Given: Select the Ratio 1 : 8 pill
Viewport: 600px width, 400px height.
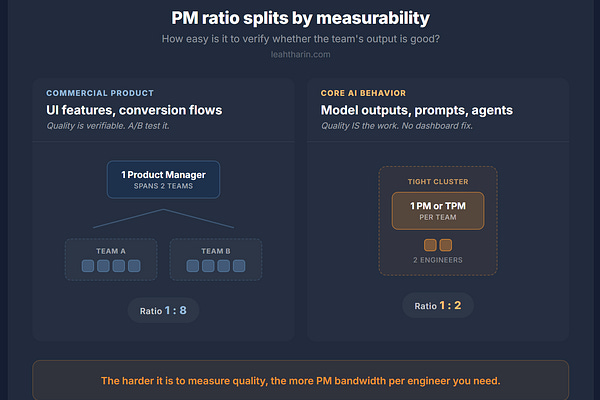Looking at the screenshot, I should [163, 310].
